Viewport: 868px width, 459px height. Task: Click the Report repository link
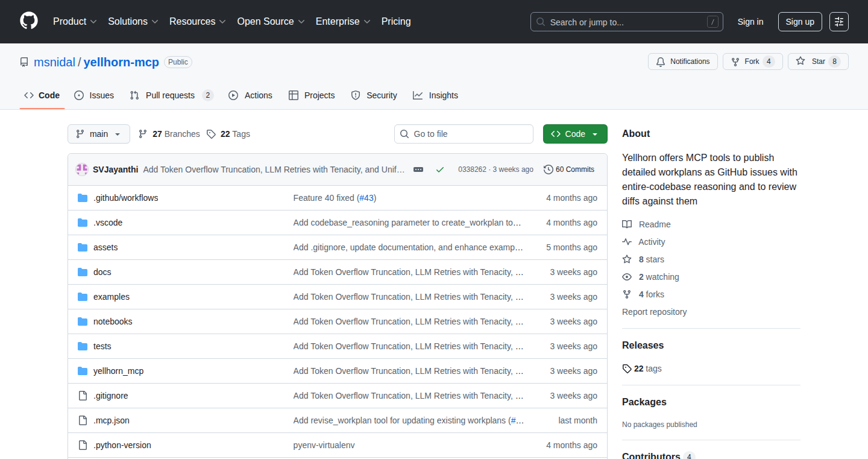[654, 312]
